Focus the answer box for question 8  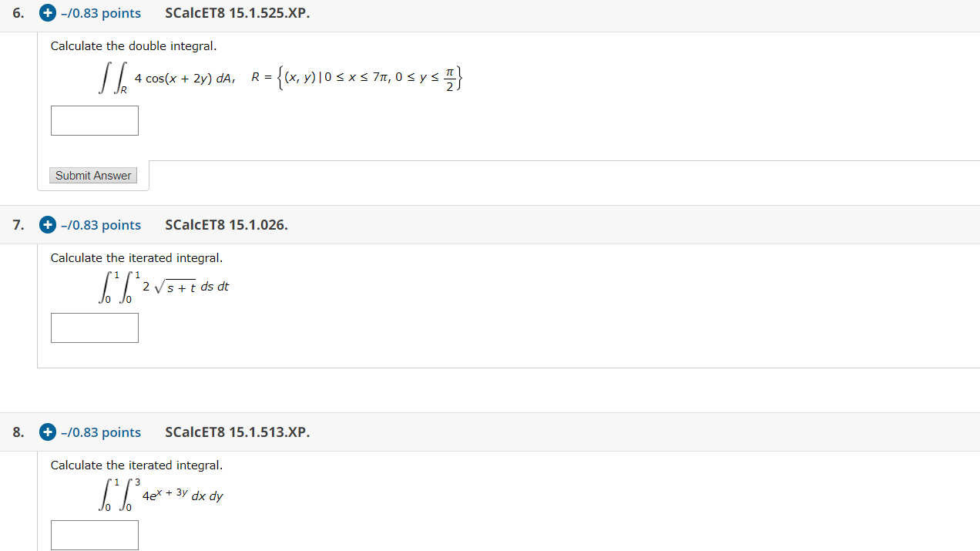point(94,535)
